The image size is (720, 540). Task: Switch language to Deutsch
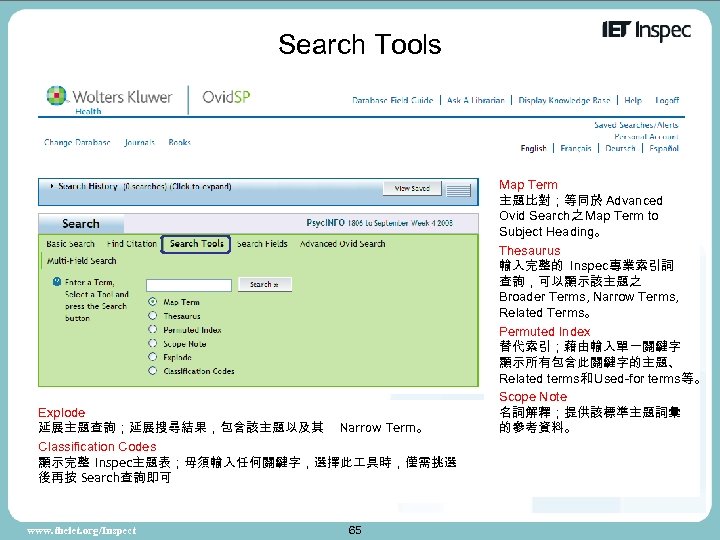click(620, 148)
